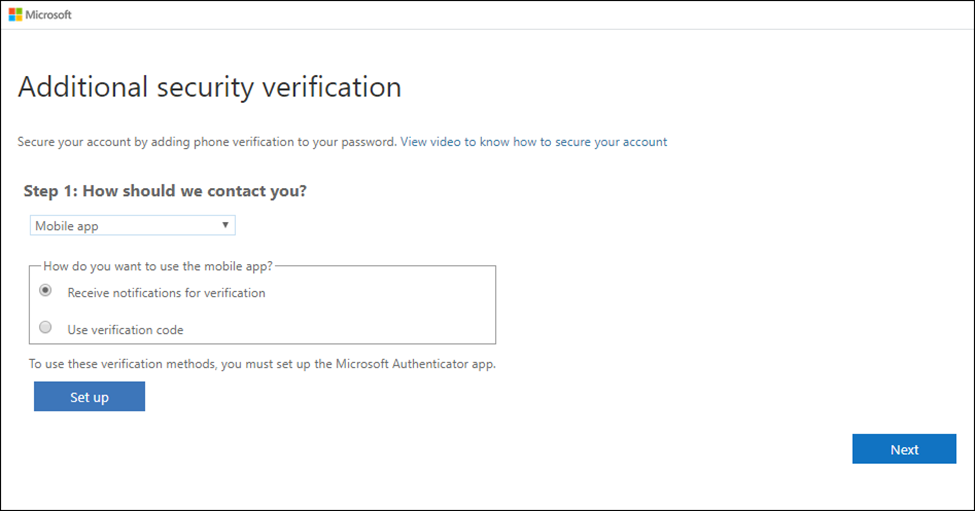Click the Microsoft four-square logo icon
The height and width of the screenshot is (511, 975).
[x=16, y=14]
